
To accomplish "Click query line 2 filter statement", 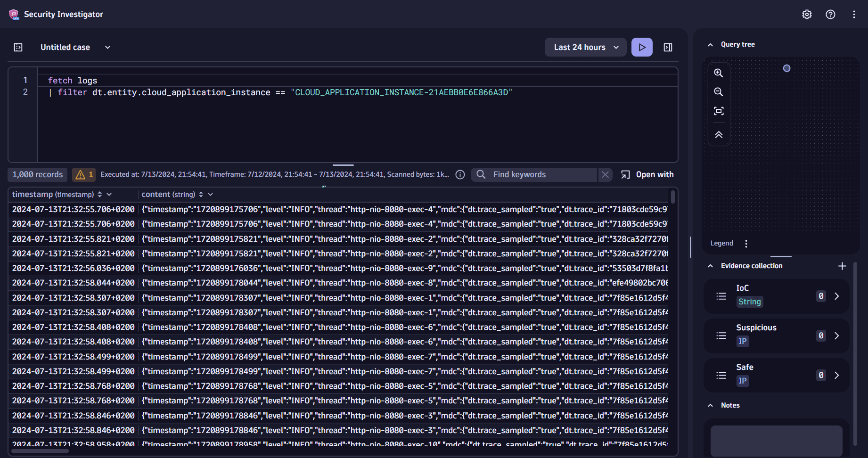I will (280, 93).
